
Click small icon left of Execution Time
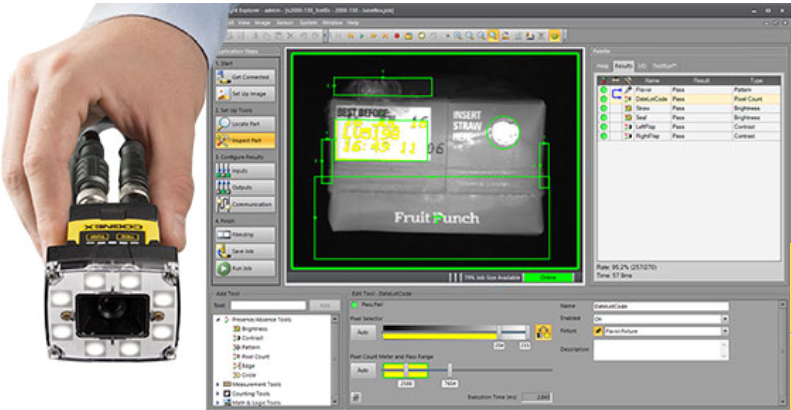[x=356, y=397]
